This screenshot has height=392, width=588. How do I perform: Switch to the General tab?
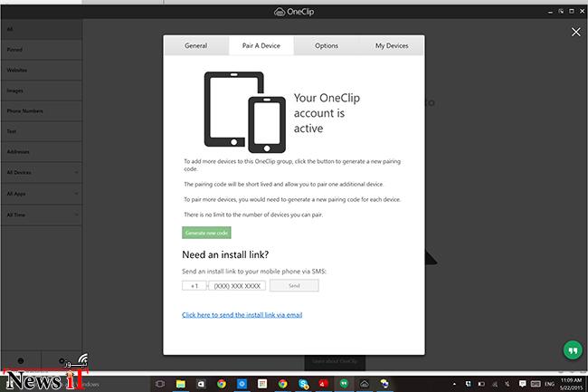coord(196,46)
